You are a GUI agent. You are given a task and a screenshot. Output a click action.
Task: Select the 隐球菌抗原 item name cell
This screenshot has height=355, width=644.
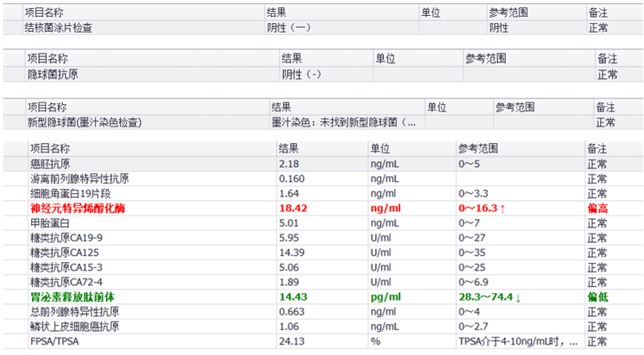click(x=52, y=75)
